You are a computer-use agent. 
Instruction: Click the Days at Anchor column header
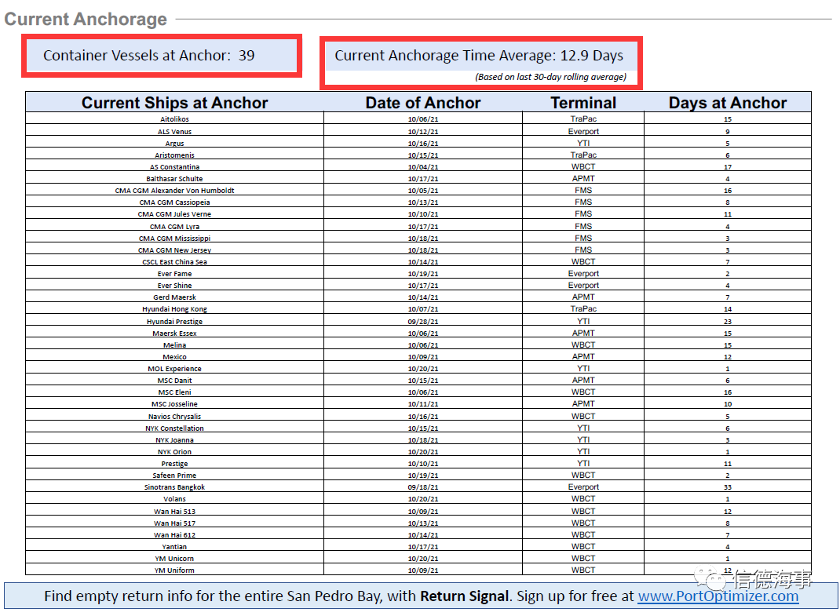click(x=728, y=102)
